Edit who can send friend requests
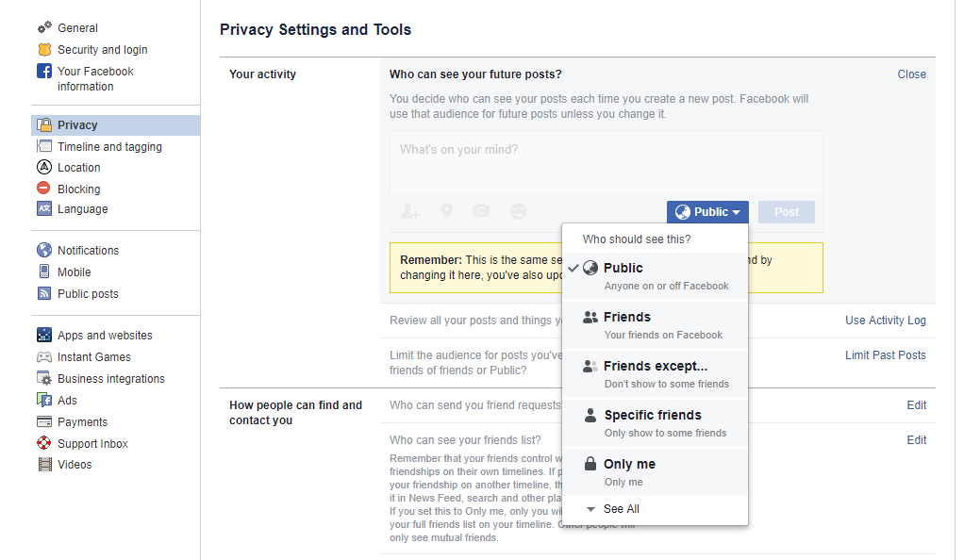This screenshot has height=560, width=964. (916, 405)
